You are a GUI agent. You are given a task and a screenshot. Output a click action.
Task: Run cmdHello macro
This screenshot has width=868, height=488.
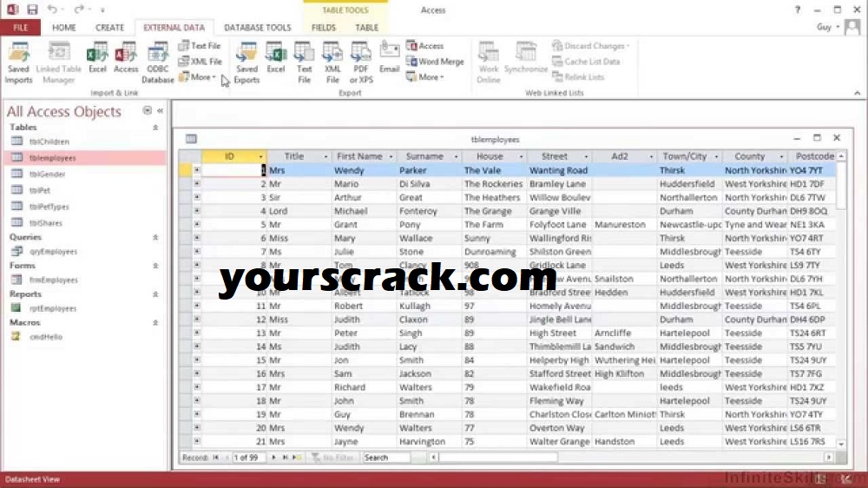coord(45,337)
